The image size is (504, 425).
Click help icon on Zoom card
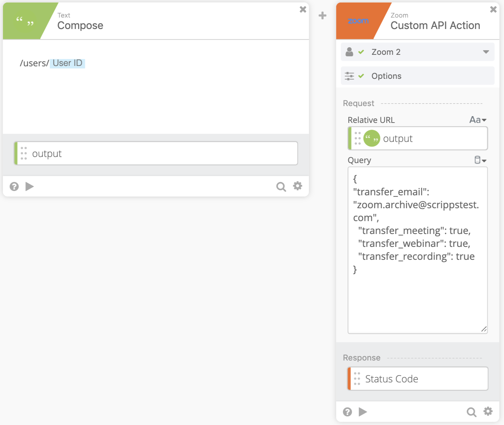(x=347, y=412)
